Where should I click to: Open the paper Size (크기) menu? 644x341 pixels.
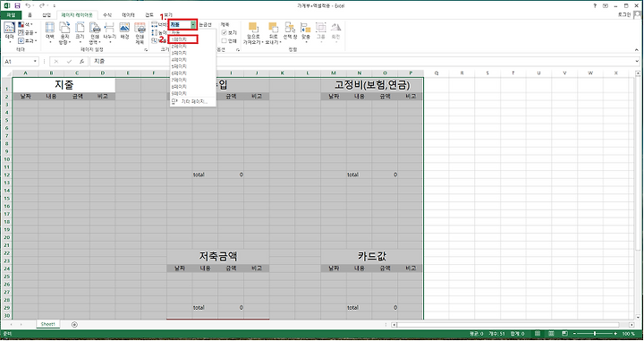(x=80, y=33)
